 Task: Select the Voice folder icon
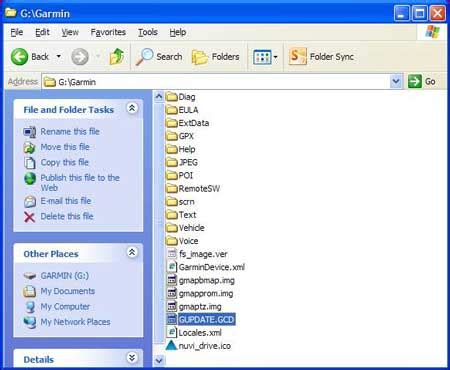coord(172,241)
